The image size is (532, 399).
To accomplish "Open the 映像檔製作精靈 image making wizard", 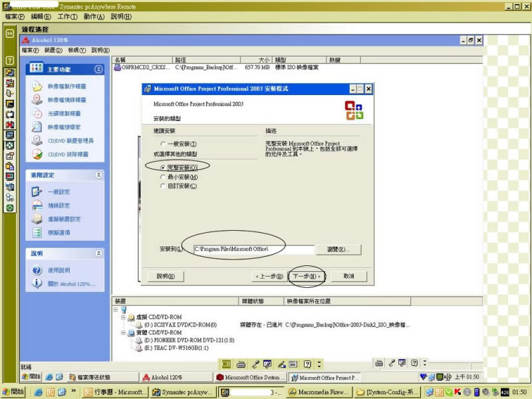I will (66, 86).
